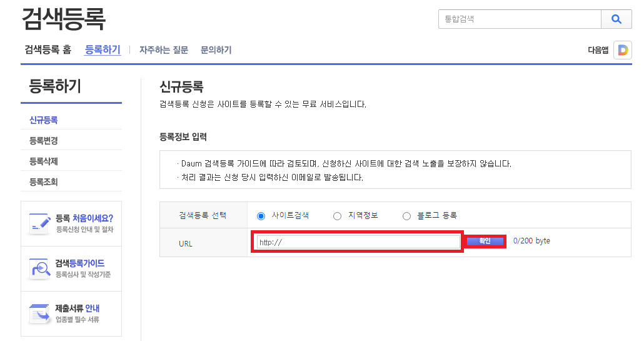
Task: Click the magnifier icon for 검색등록가이드
Action: click(39, 269)
